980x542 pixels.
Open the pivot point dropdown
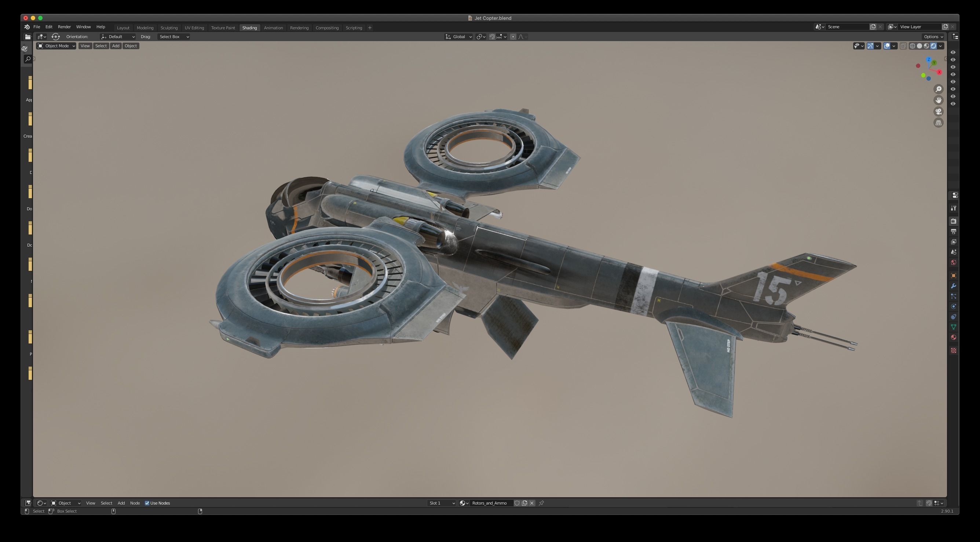pos(481,37)
